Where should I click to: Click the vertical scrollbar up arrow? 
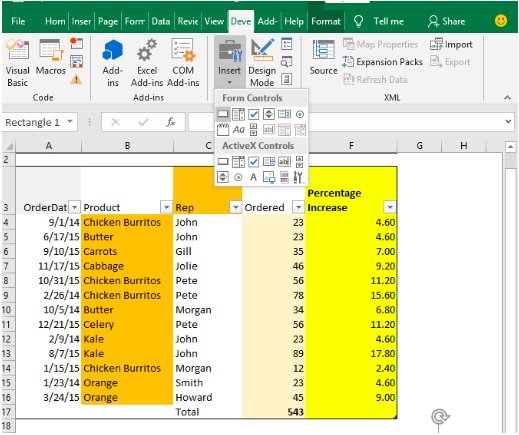pyautogui.click(x=510, y=147)
